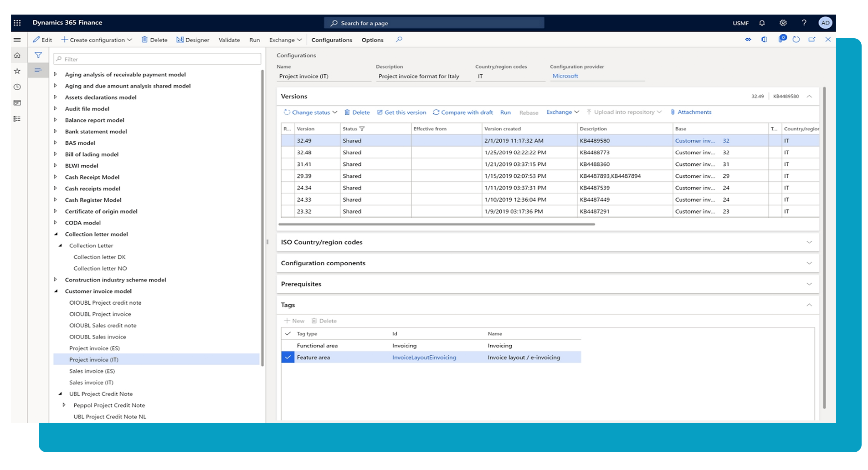Toggle the Feature area row checkbox
The image size is (868, 470).
[288, 358]
